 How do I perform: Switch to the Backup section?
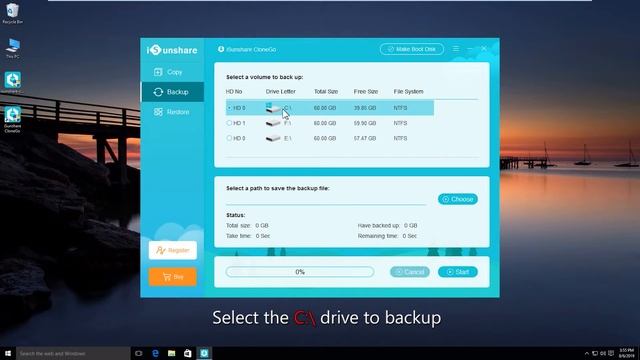[x=172, y=92]
